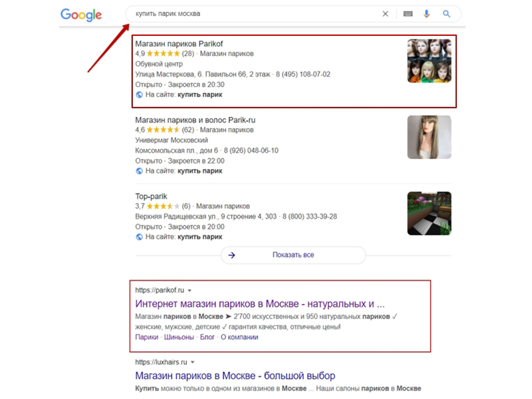Click the Parikof five-star rating
Image resolution: width=532 pixels, height=399 pixels.
(163, 54)
